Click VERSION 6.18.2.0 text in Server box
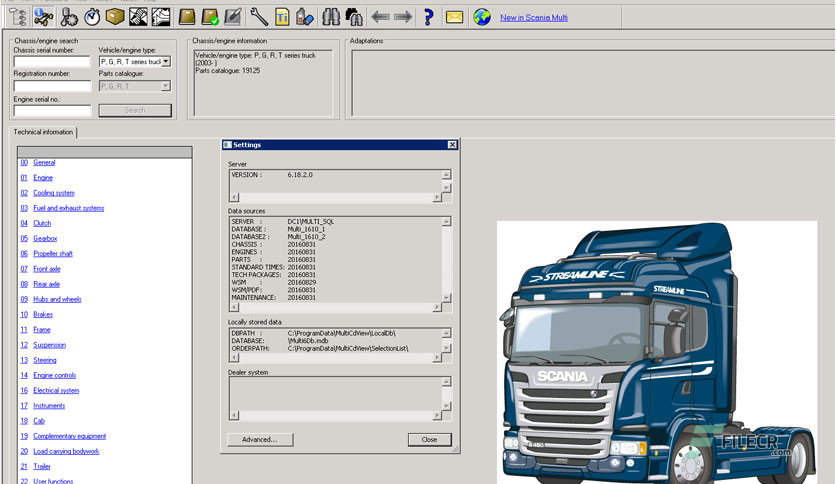This screenshot has height=484, width=836. (x=272, y=175)
